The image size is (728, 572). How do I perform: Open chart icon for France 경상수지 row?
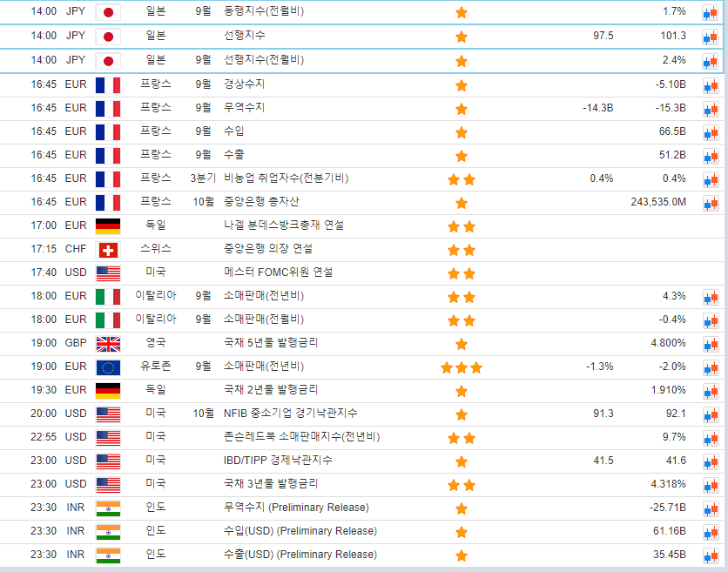pyautogui.click(x=711, y=85)
